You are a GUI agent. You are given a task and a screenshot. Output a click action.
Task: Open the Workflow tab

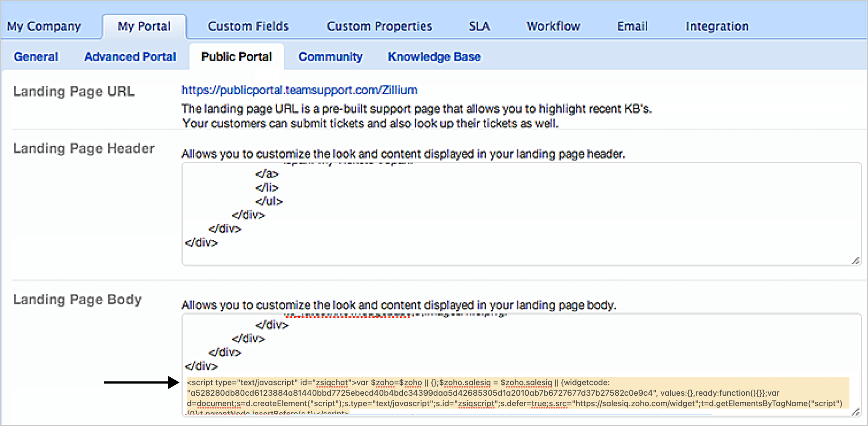tap(553, 26)
